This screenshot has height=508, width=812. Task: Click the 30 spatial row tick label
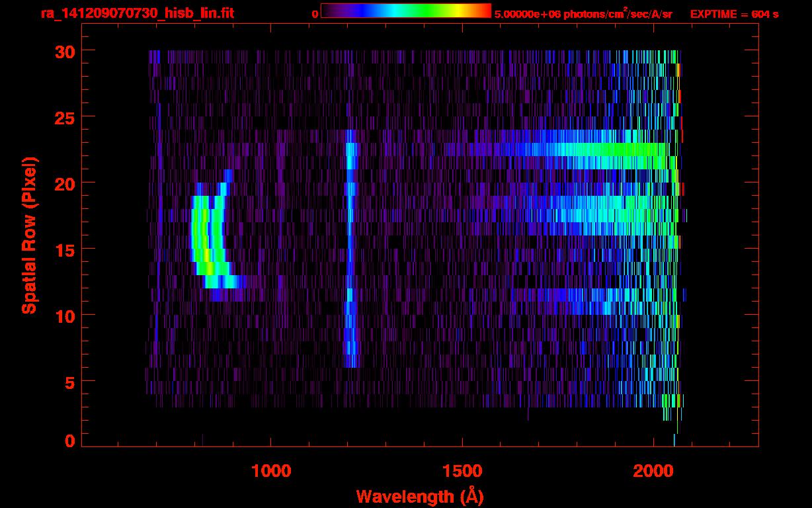click(x=65, y=51)
